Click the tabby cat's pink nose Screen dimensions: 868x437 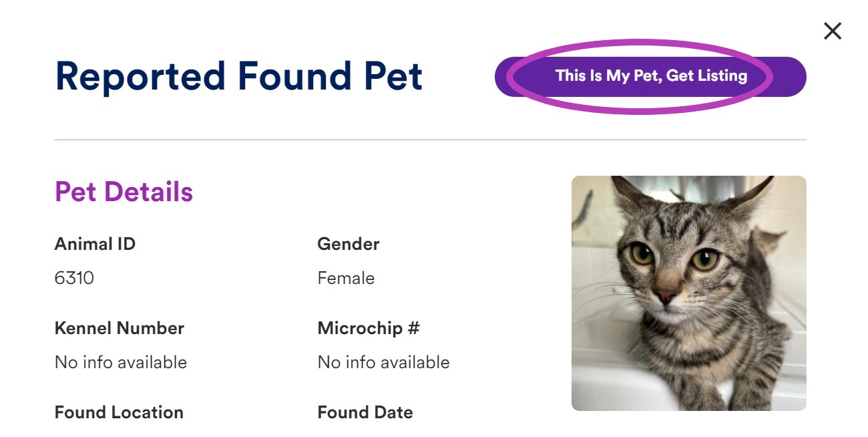pyautogui.click(x=665, y=297)
